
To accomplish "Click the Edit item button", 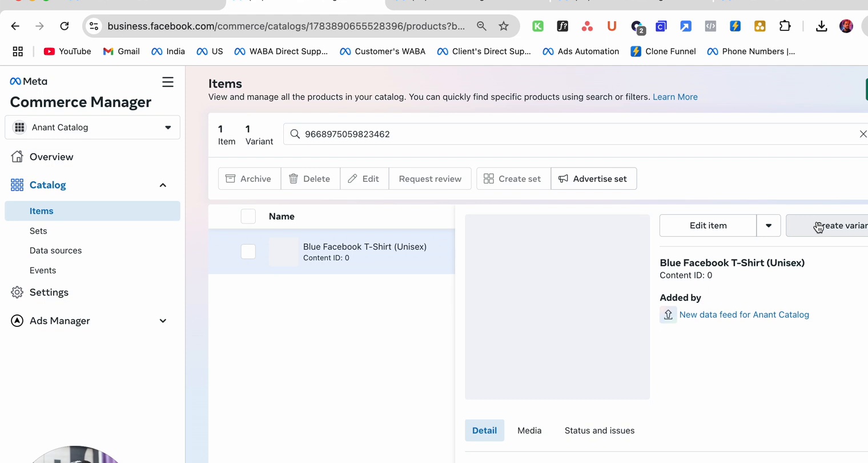I will [708, 226].
